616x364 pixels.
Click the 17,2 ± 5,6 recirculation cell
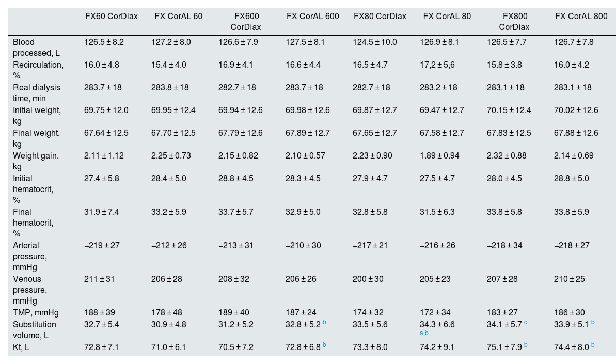tap(446, 65)
